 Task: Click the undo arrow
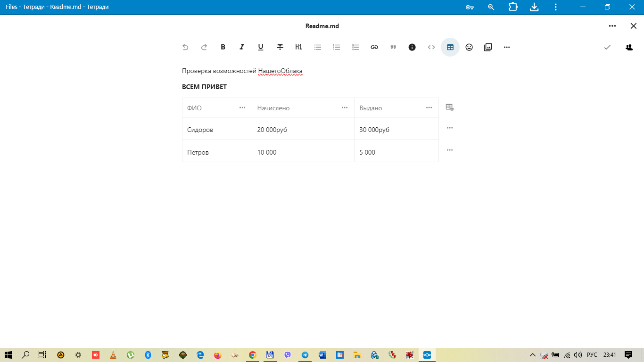(185, 47)
